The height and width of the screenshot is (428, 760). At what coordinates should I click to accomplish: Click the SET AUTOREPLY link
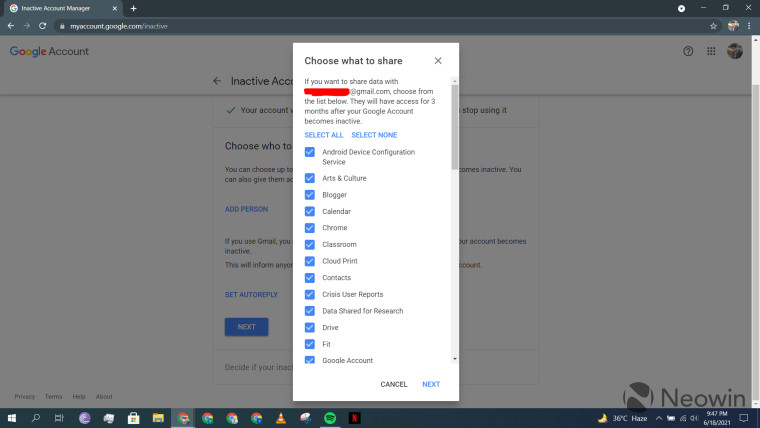[x=251, y=295]
